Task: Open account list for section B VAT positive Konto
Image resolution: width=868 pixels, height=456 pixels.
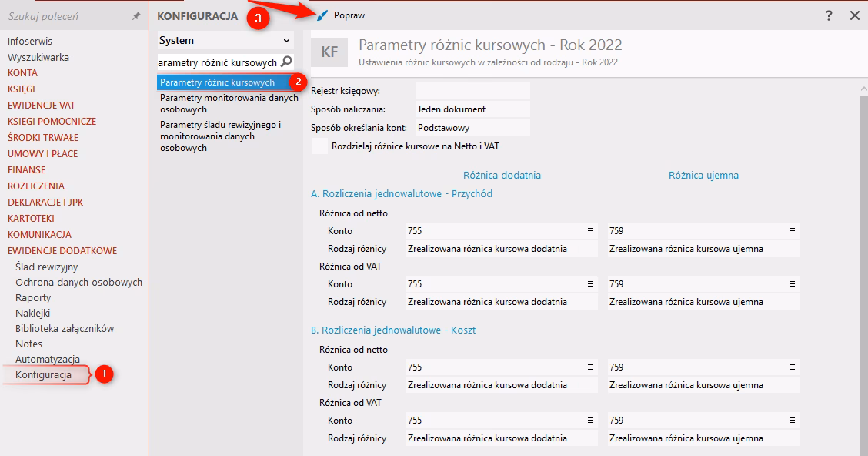Action: click(590, 421)
